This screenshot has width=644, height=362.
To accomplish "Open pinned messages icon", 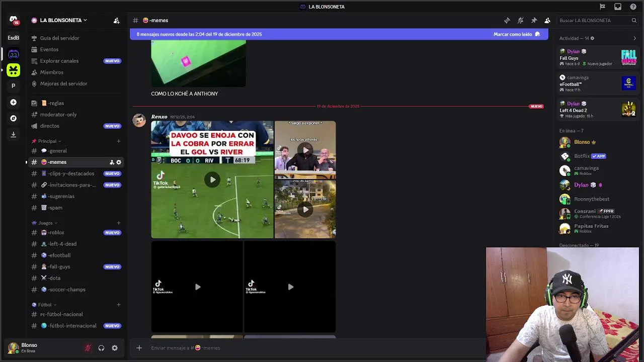I will click(534, 21).
